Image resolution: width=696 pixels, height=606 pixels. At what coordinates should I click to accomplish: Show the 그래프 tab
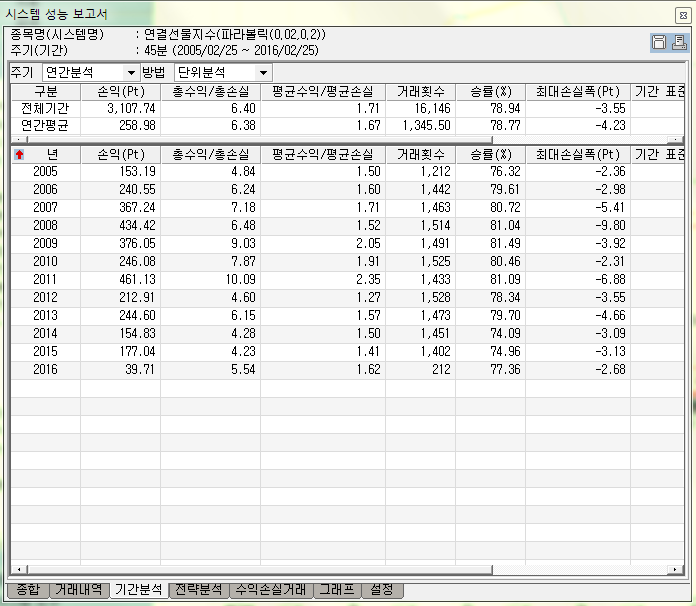[x=337, y=590]
